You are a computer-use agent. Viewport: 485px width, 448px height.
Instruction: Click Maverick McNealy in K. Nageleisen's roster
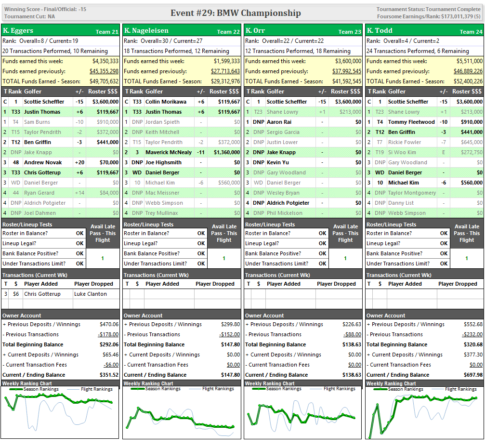coord(168,152)
